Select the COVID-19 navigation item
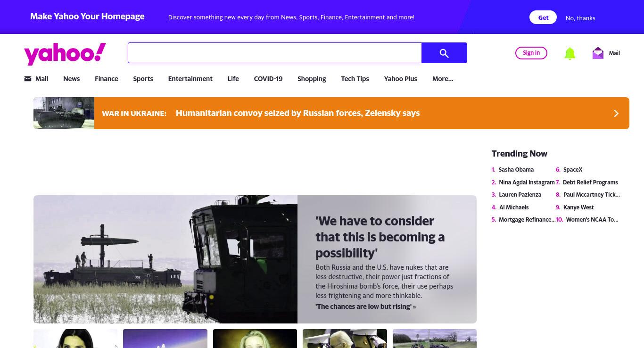644x348 pixels. click(x=268, y=79)
